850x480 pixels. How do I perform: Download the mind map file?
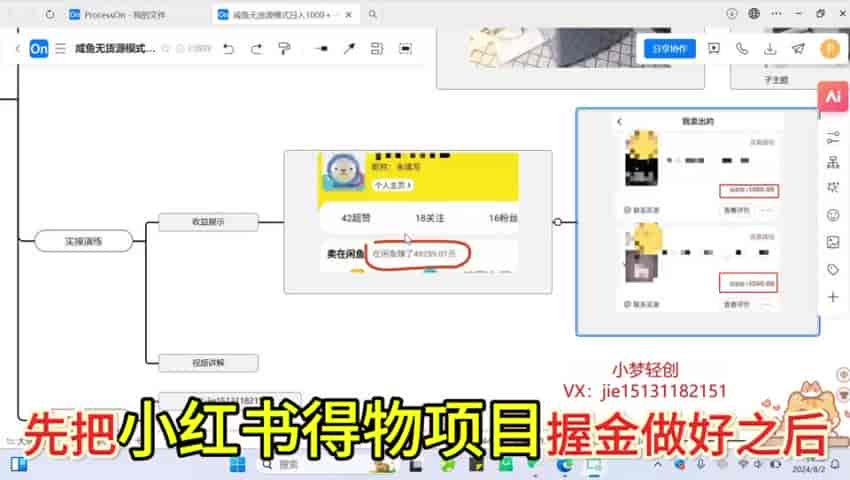click(770, 49)
